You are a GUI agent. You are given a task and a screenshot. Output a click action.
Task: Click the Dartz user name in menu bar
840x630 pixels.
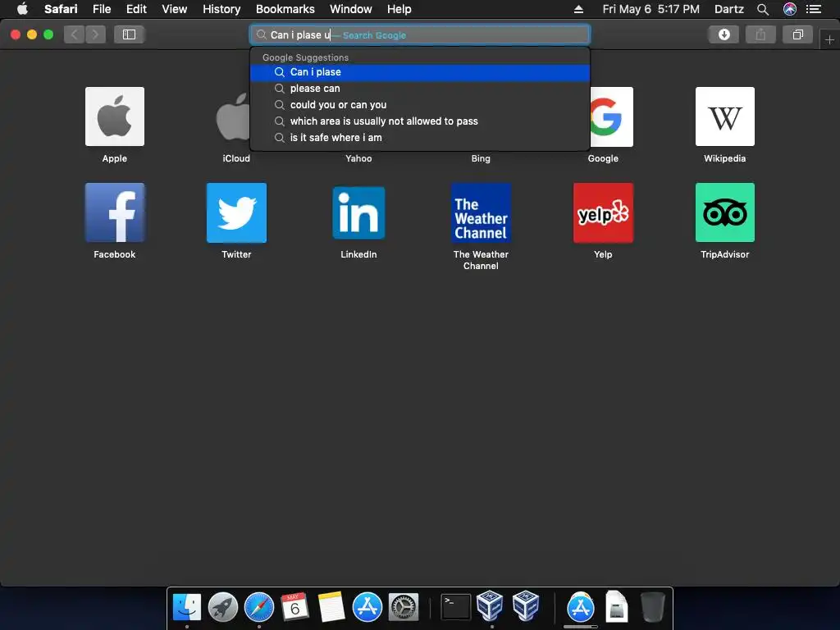point(728,9)
